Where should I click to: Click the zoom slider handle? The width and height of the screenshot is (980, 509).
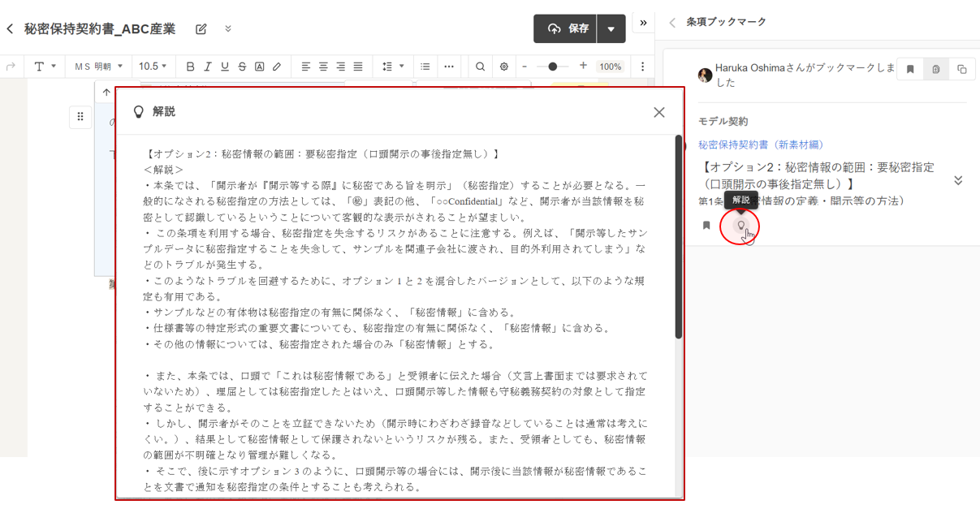553,67
